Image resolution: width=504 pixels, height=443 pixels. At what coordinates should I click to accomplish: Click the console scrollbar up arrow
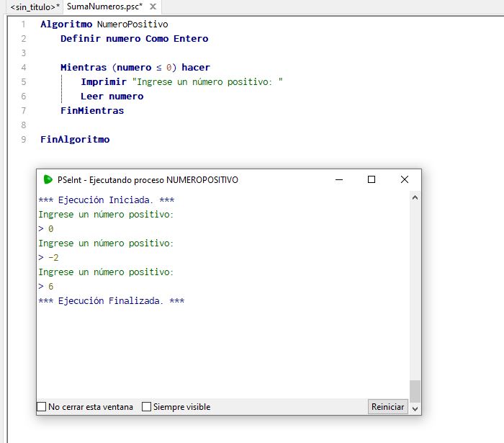(x=415, y=197)
